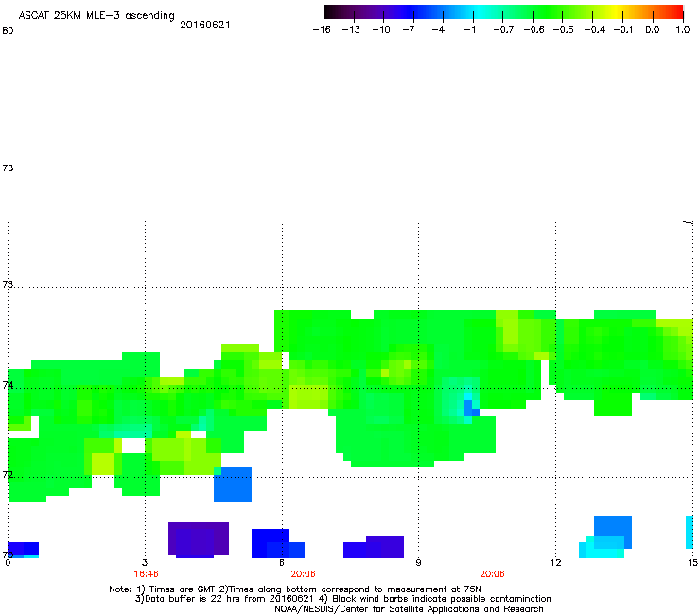Click the -0.4 color scale label
The height and width of the screenshot is (615, 700).
(x=595, y=30)
